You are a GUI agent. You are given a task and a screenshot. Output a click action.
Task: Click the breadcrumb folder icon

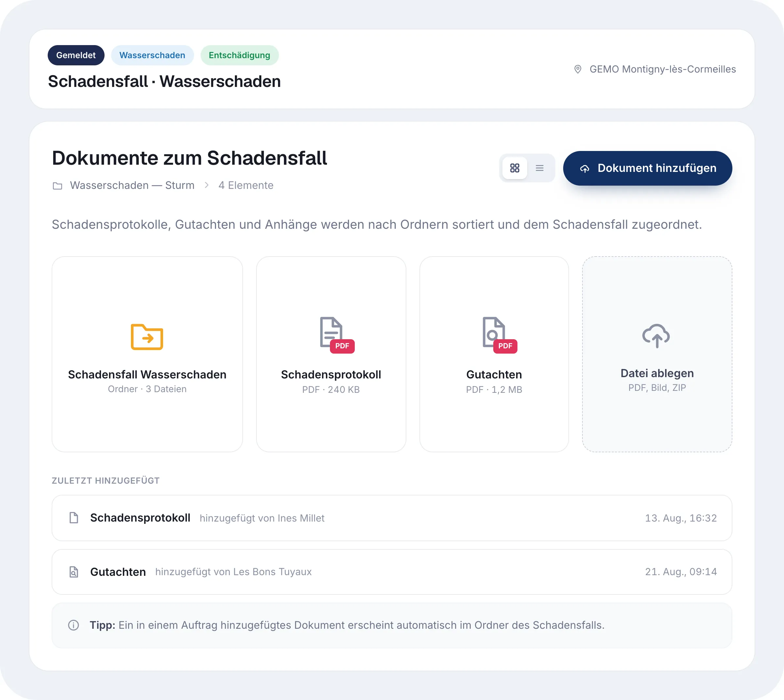click(57, 186)
